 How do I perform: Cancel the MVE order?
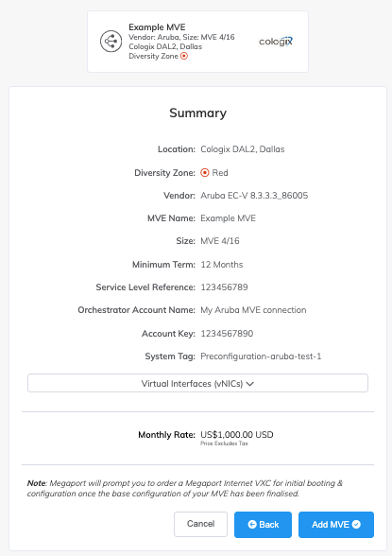click(200, 524)
